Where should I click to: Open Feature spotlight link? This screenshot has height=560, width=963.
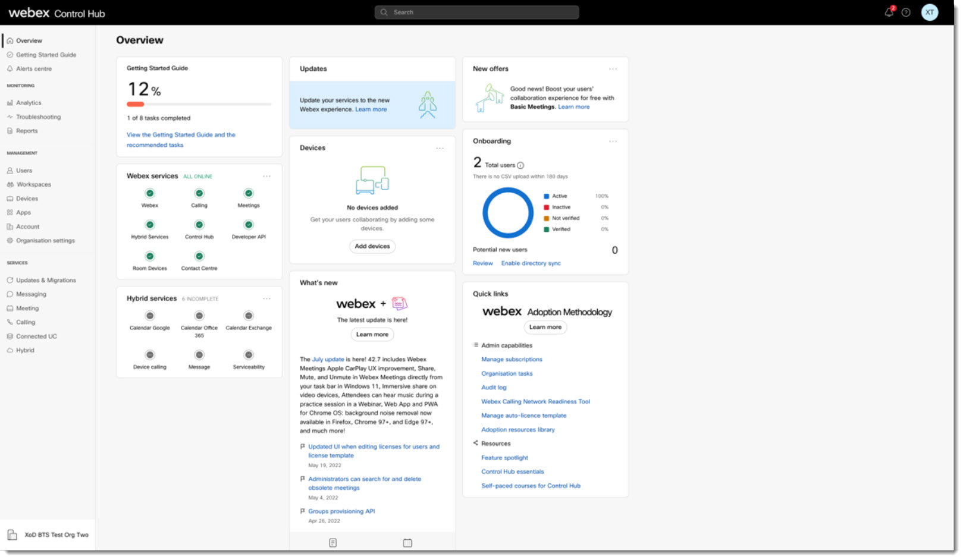(504, 458)
